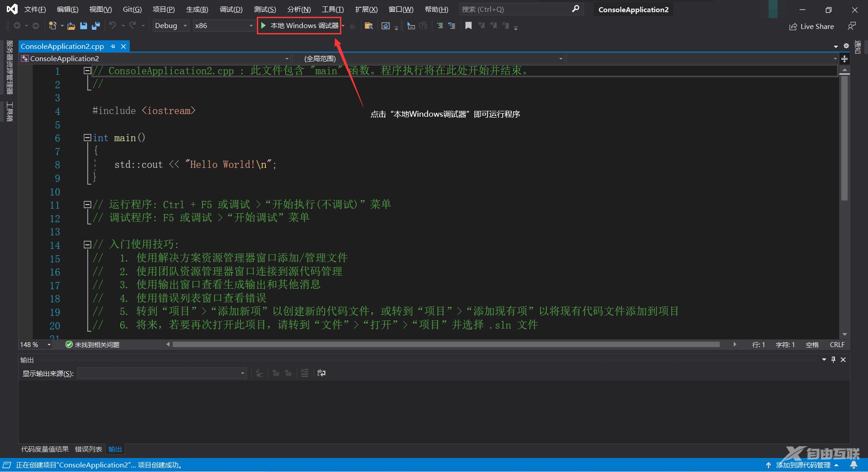Click 未找到相关问题 status indicator
This screenshot has width=868, height=472.
point(93,345)
